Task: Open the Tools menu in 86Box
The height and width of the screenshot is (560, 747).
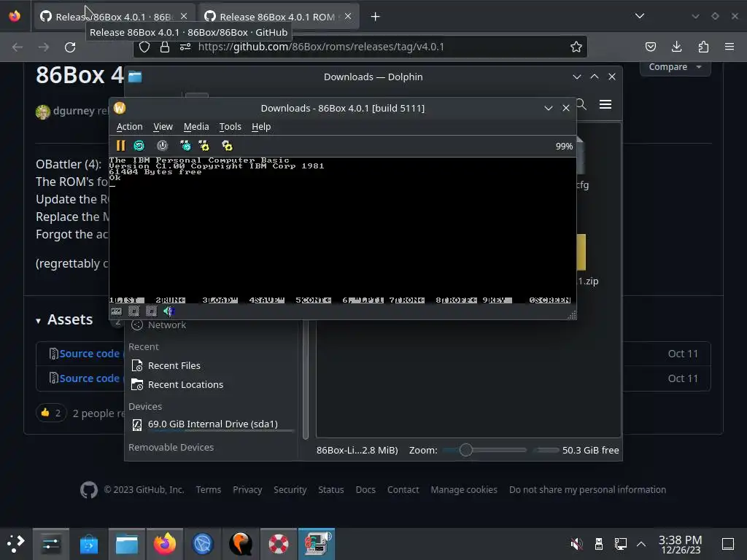Action: tap(230, 127)
